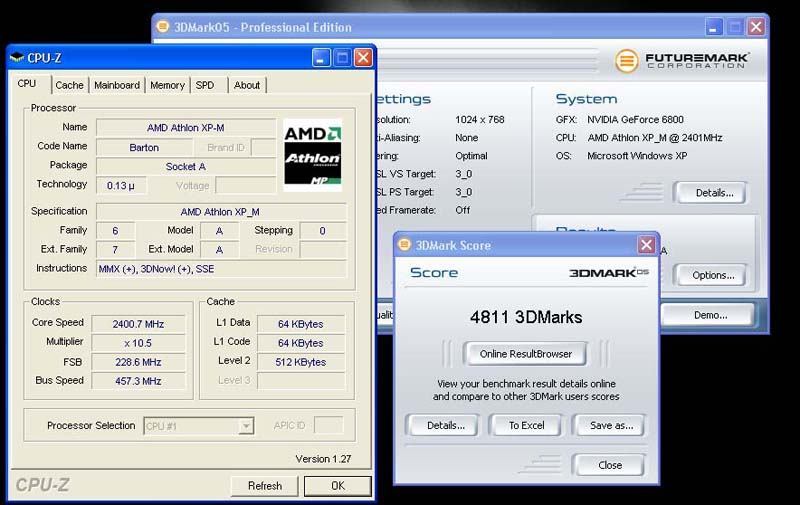Click the Multiplier value x 10.5
The image size is (800, 505).
pos(138,343)
